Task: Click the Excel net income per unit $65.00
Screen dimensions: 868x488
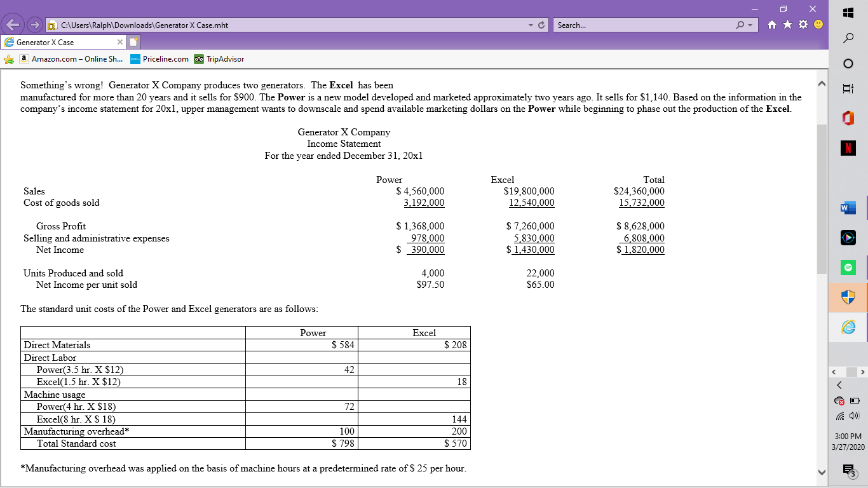Action: click(x=540, y=285)
